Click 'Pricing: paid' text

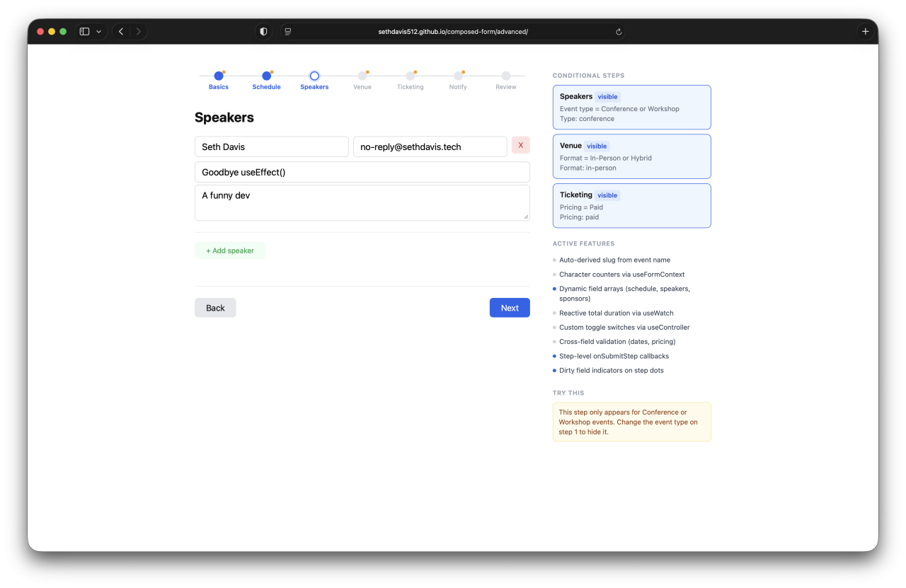click(579, 217)
